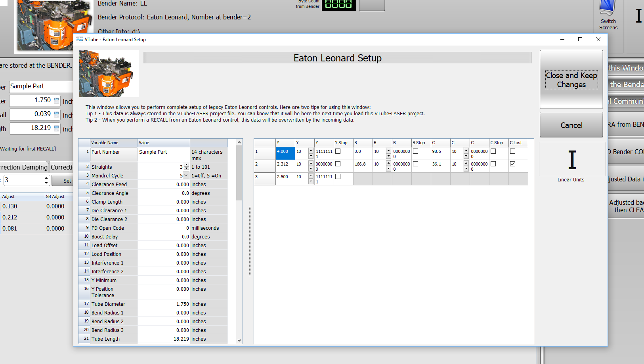Image resolution: width=644 pixels, height=364 pixels.
Task: Open calculator beside the 18.219 length field
Action: (57, 128)
